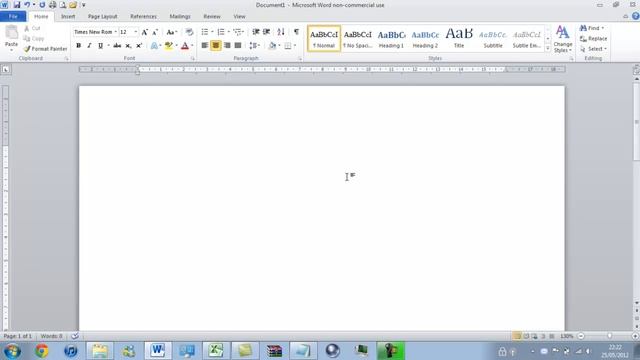Click the Decrease Indent icon
The image size is (640, 360).
[256, 32]
